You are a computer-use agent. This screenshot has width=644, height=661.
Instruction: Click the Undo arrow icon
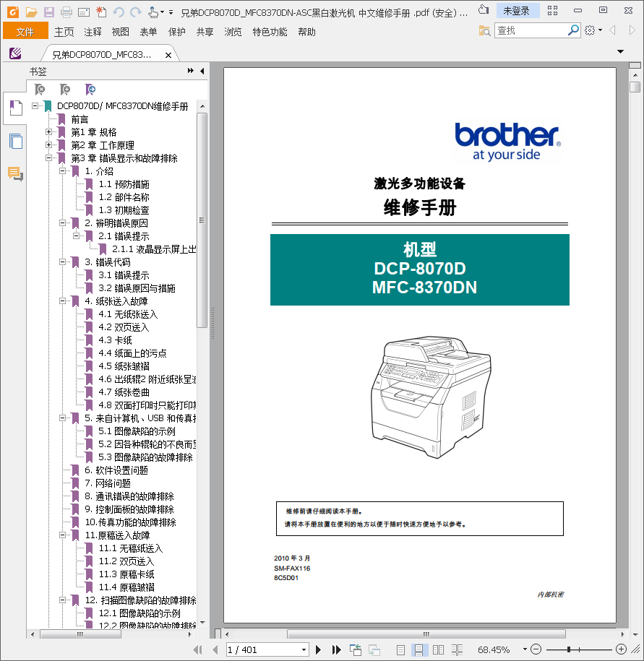pyautogui.click(x=119, y=12)
